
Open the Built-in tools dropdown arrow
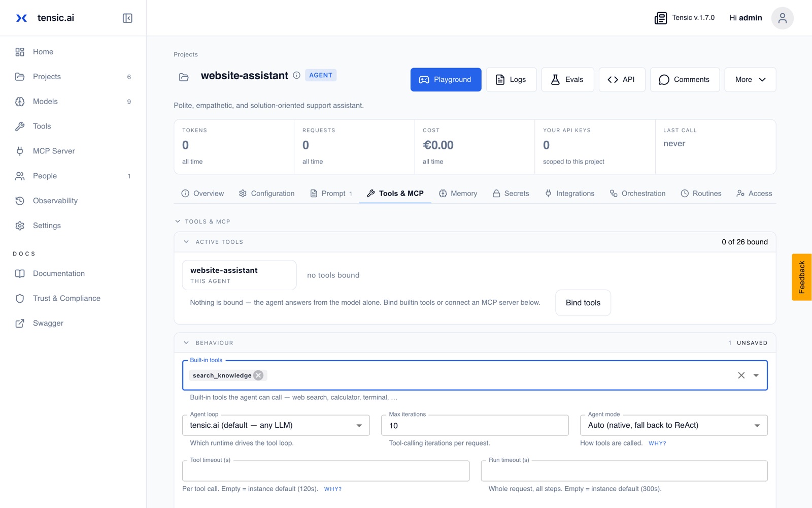coord(756,375)
